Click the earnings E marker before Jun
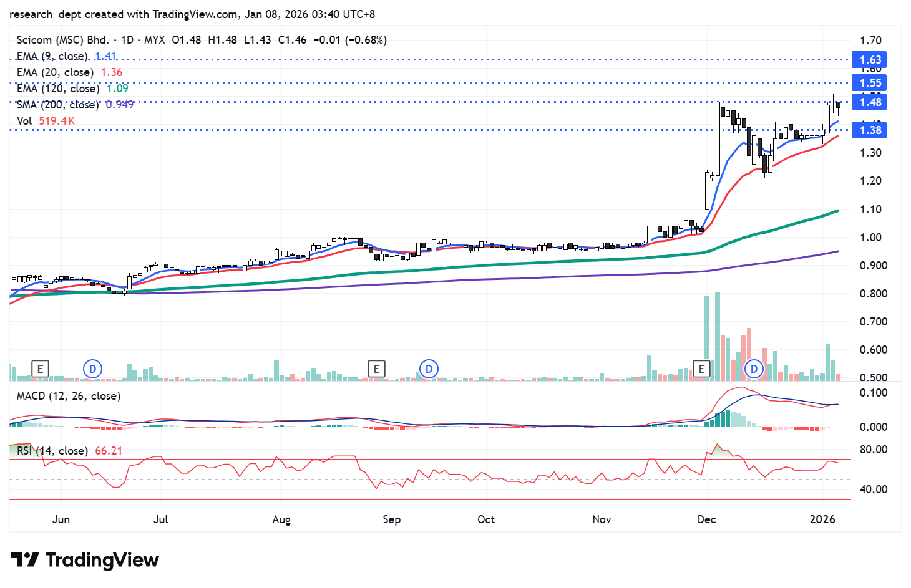Viewport: 911px width, 588px height. click(x=40, y=369)
